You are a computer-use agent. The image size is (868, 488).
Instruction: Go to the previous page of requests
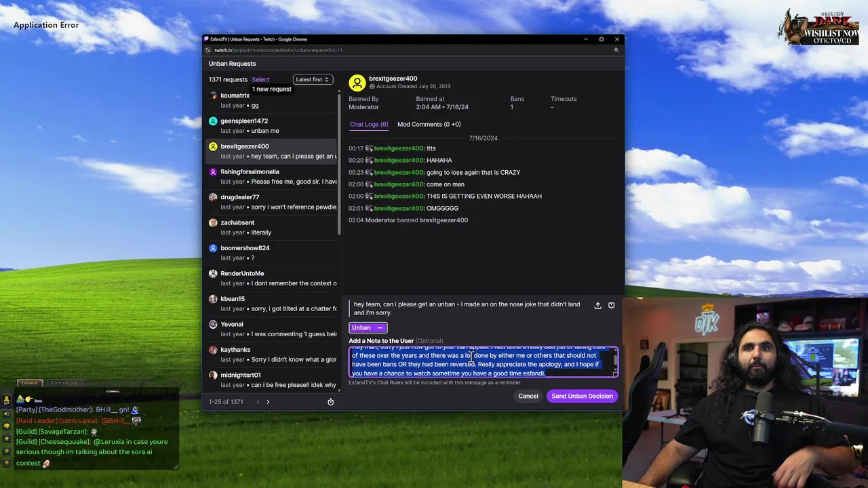(258, 402)
